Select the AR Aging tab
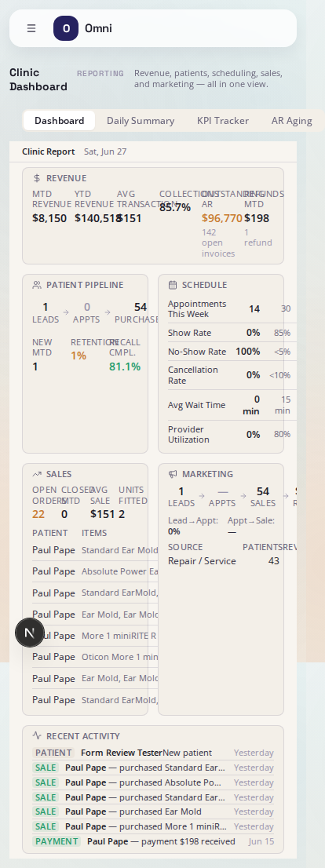The image size is (325, 868). [x=292, y=121]
